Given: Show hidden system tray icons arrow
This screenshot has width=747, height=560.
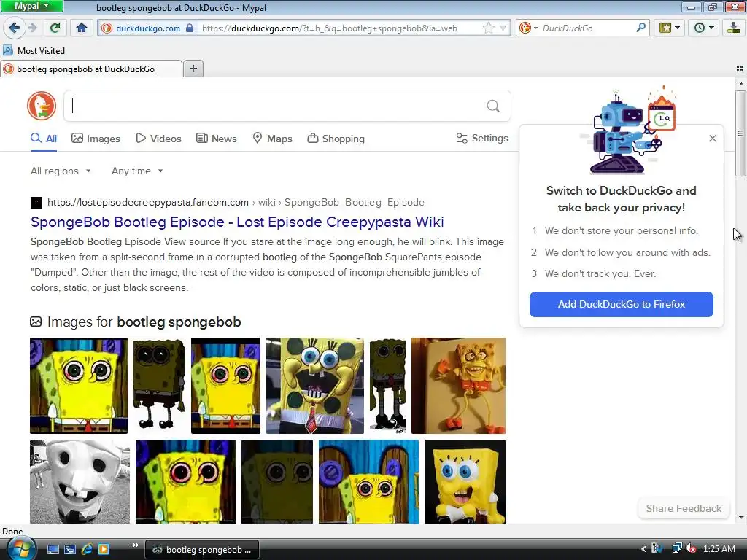Looking at the screenshot, I should coord(643,549).
